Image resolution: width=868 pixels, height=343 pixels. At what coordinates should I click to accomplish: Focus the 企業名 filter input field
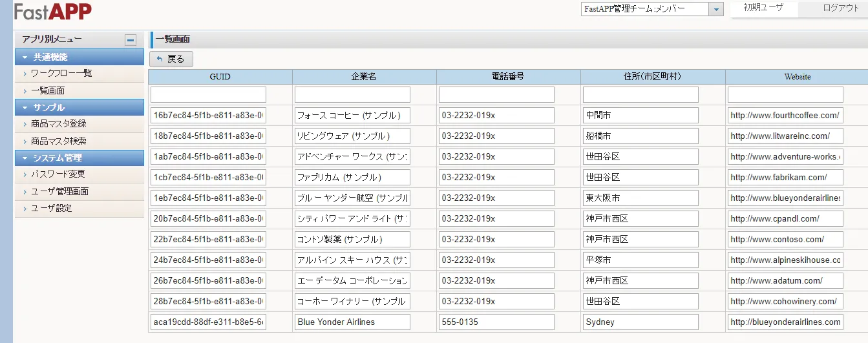(352, 95)
